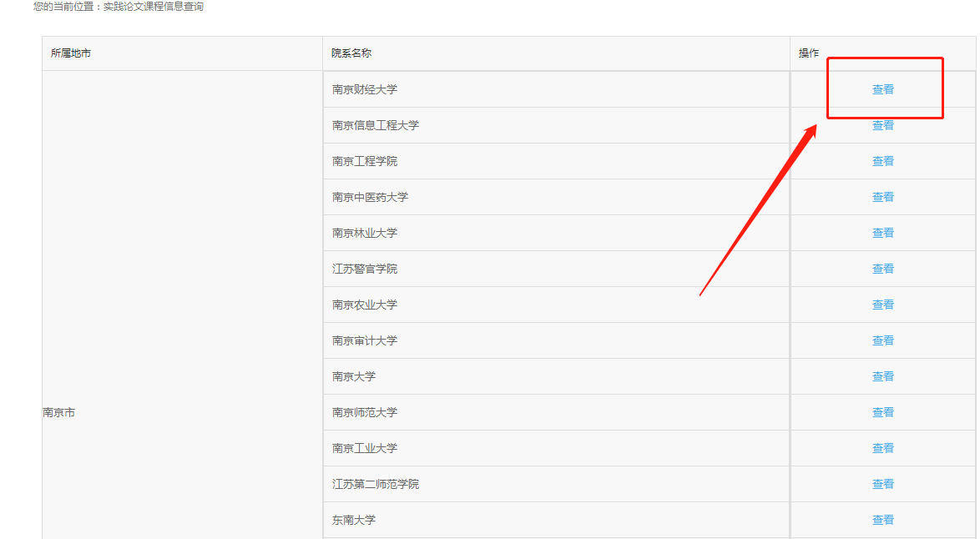
Task: Click the 操作 column header
Action: pos(809,53)
